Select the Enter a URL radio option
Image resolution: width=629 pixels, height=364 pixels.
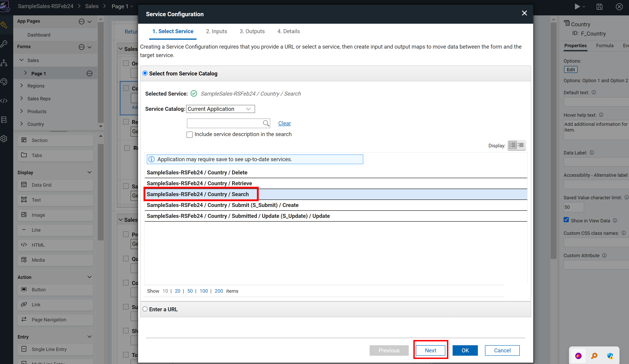(145, 309)
